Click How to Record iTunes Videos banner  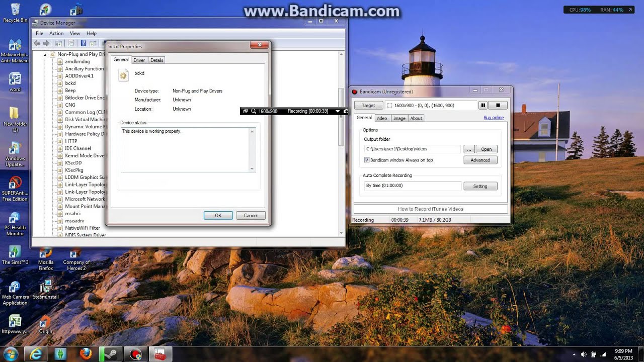pyautogui.click(x=431, y=209)
